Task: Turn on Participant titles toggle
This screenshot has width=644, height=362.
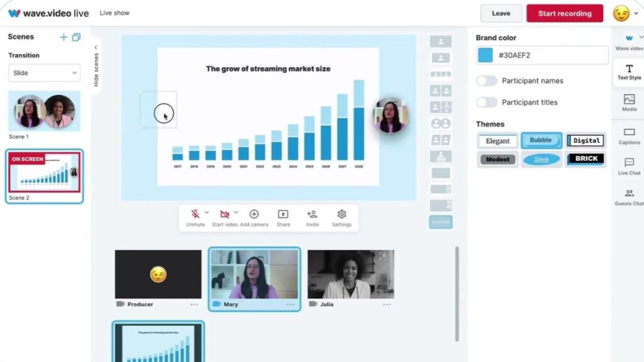Action: tap(487, 102)
